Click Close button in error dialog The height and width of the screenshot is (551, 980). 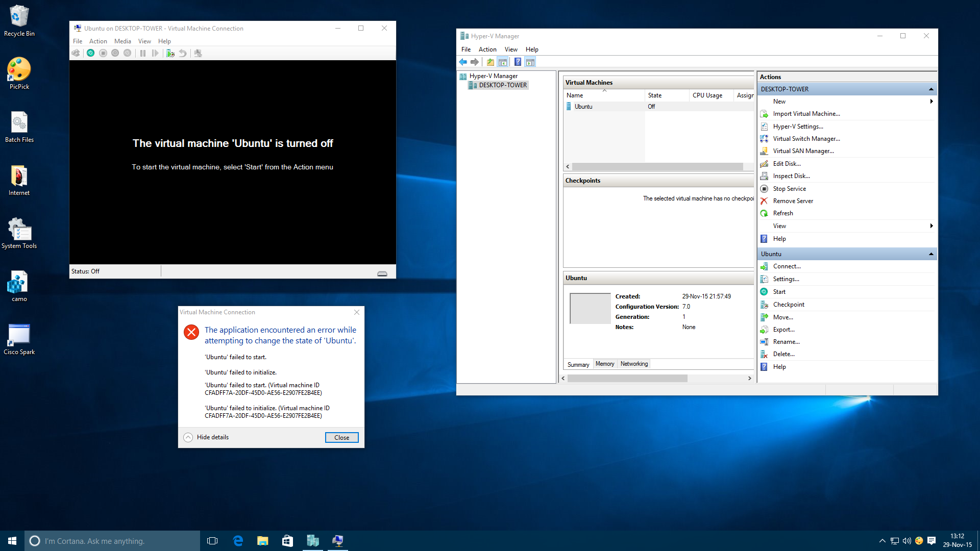click(341, 438)
